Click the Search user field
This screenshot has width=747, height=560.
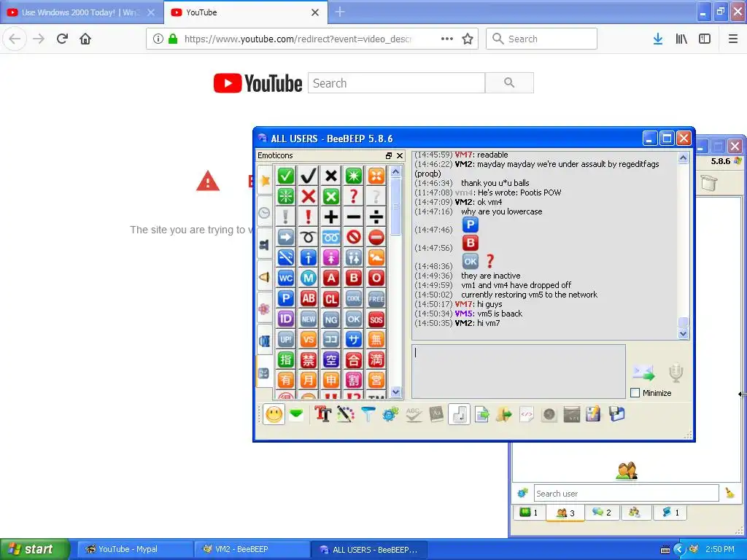(626, 494)
